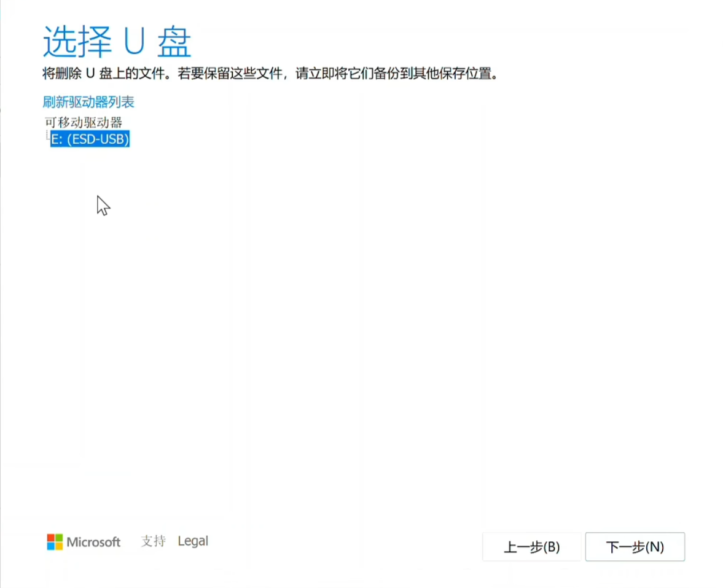Click the drive letter "E:" in list
This screenshot has height=588, width=723.
pos(57,140)
